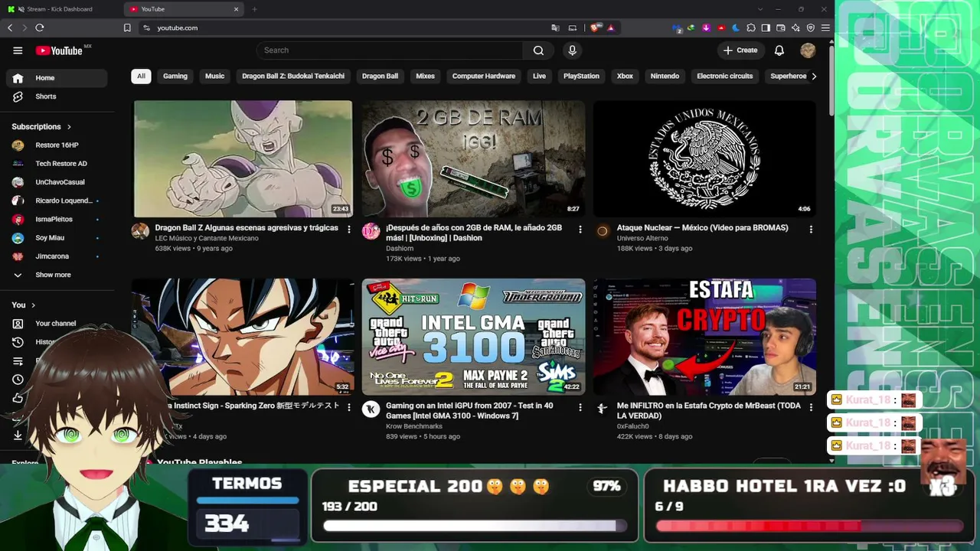Screen dimensions: 980x551
Task: Click the Shorts sidebar icon
Action: pos(18,96)
